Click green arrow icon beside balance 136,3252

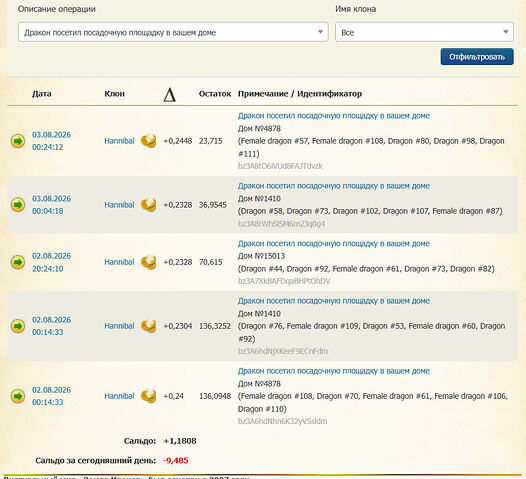tap(18, 326)
